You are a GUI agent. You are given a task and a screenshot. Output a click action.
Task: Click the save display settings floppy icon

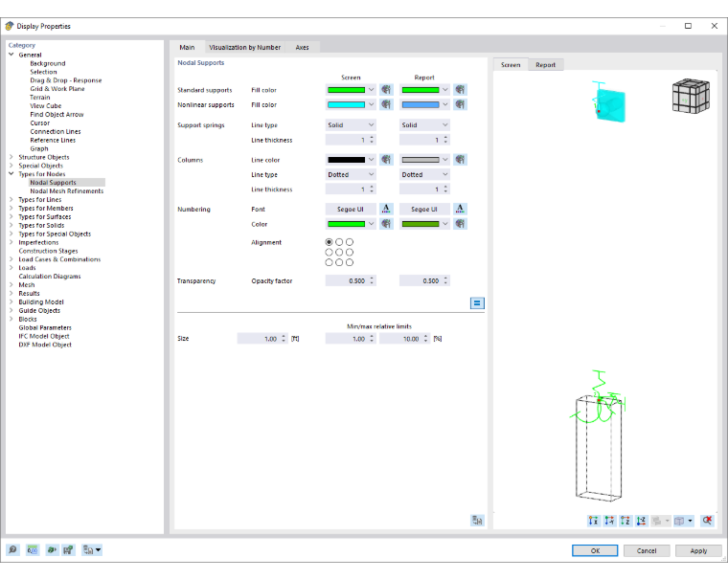(68, 549)
